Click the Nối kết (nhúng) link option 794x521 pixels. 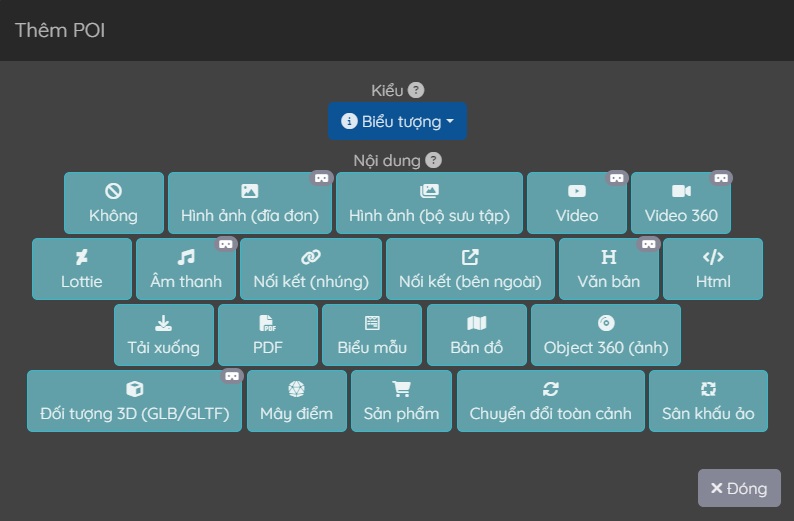pyautogui.click(x=311, y=269)
